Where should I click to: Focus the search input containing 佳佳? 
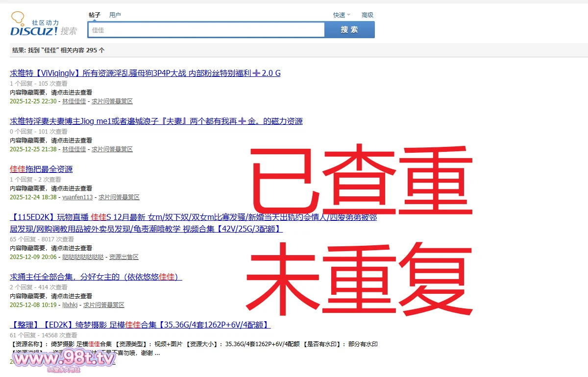click(206, 30)
